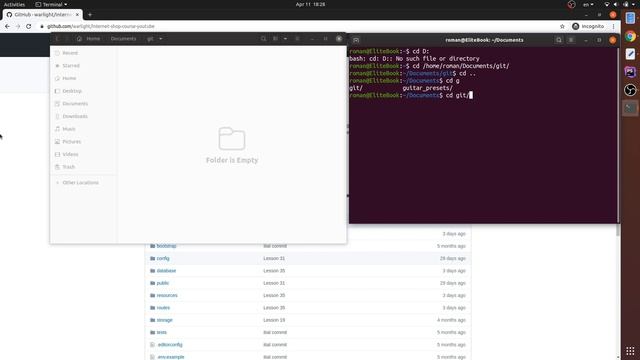Click the Incognito profile indicator
The image size is (640, 360).
point(588,26)
